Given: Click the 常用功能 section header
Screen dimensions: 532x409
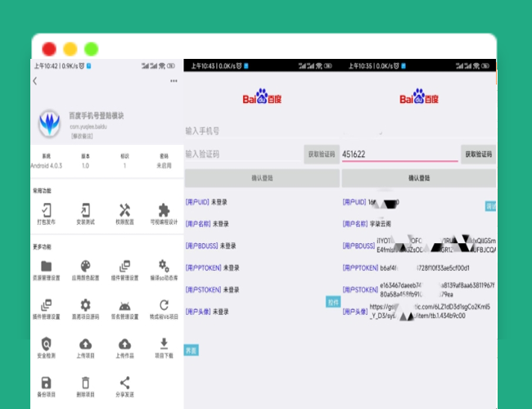Looking at the screenshot, I should (x=42, y=191).
